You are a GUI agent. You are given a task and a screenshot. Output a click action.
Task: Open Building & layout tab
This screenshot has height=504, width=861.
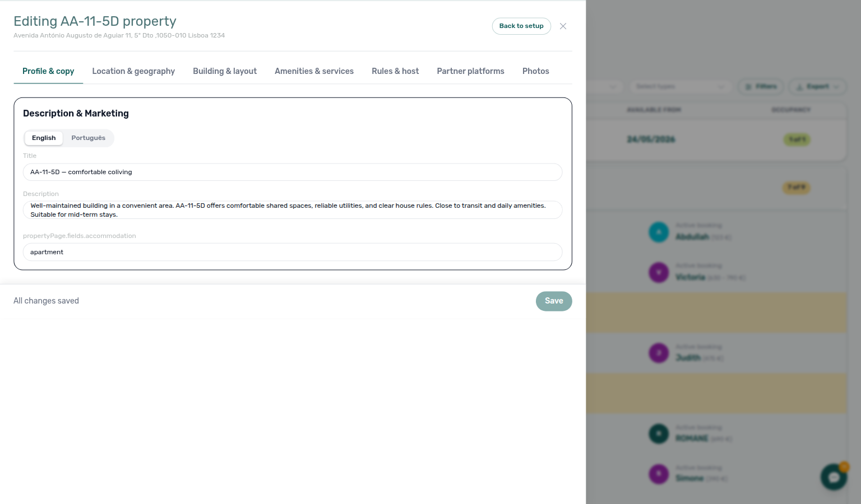coord(225,71)
